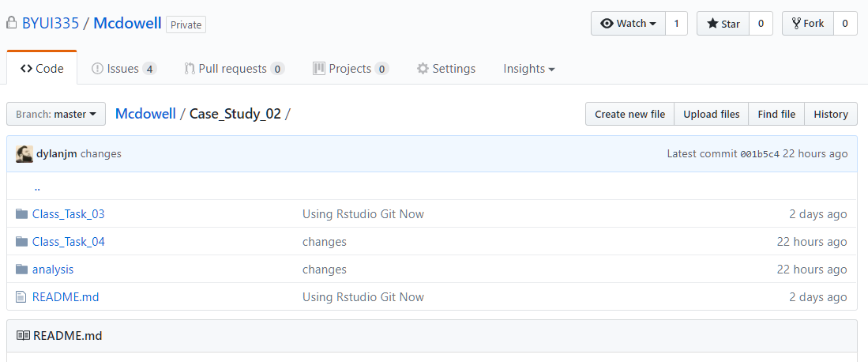The height and width of the screenshot is (362, 868).
Task: Click the Class_Task_04 folder icon
Action: point(21,242)
